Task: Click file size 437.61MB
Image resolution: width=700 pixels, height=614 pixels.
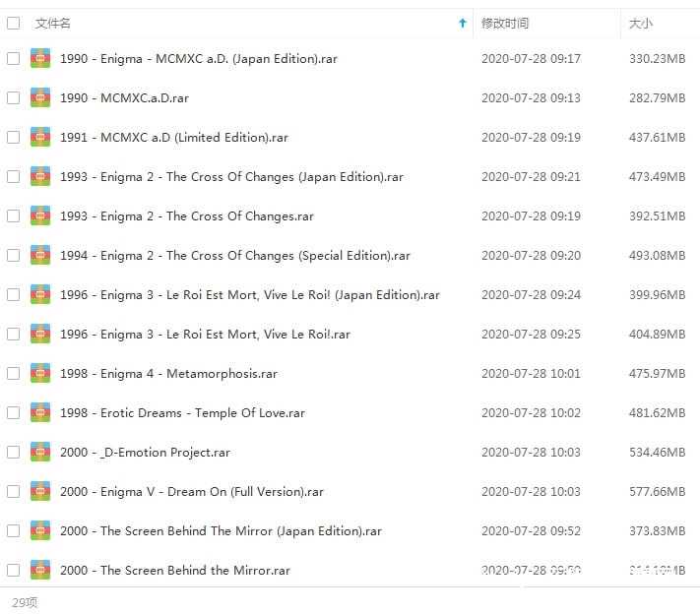Action: [x=657, y=137]
